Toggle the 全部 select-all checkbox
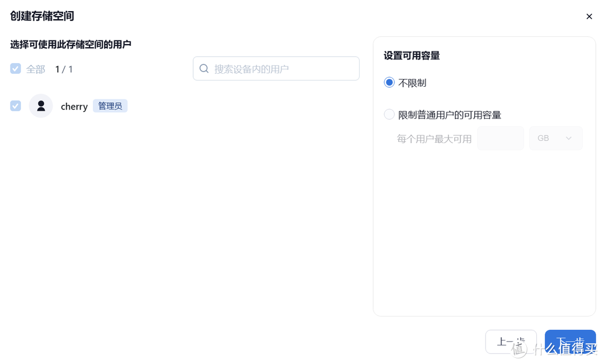The image size is (604, 364). pyautogui.click(x=16, y=69)
